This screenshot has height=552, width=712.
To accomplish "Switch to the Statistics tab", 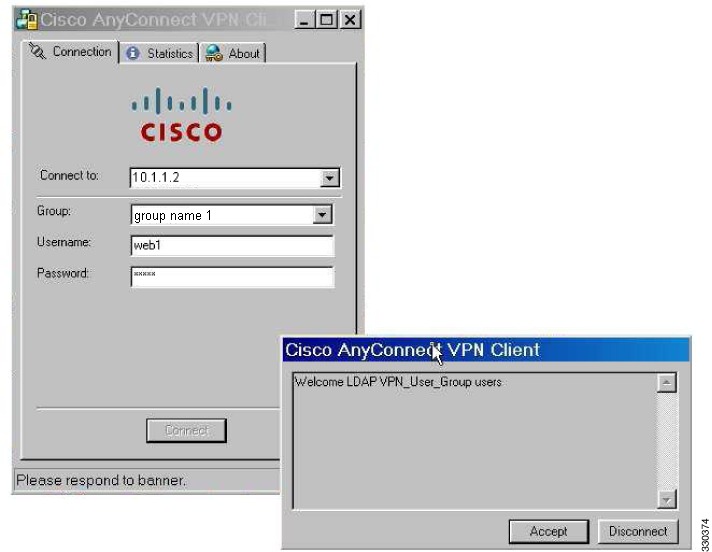I will point(159,54).
